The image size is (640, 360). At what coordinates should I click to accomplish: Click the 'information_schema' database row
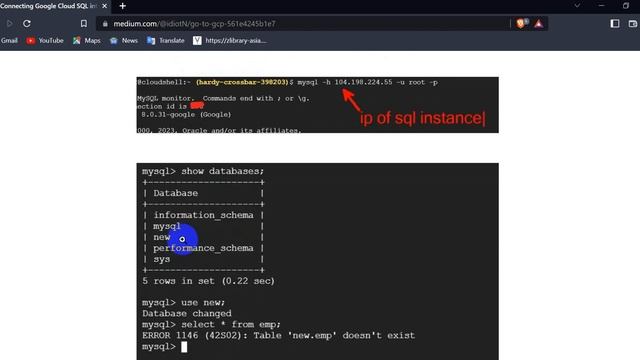point(203,215)
